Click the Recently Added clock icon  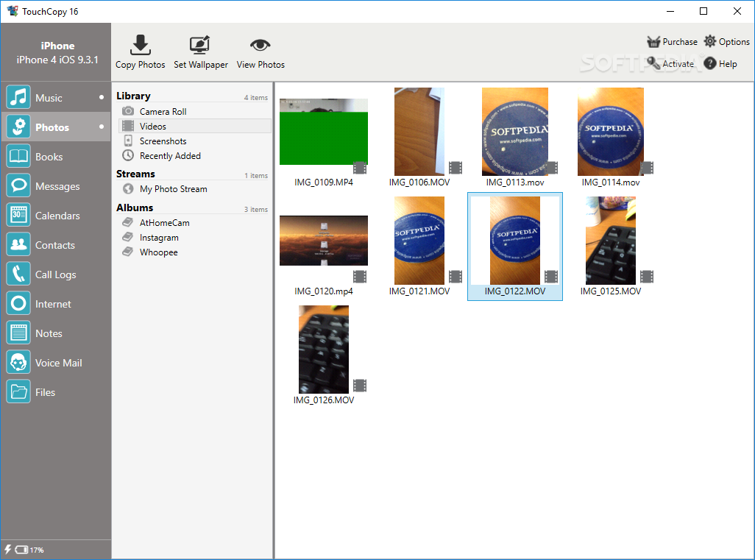pyautogui.click(x=127, y=155)
